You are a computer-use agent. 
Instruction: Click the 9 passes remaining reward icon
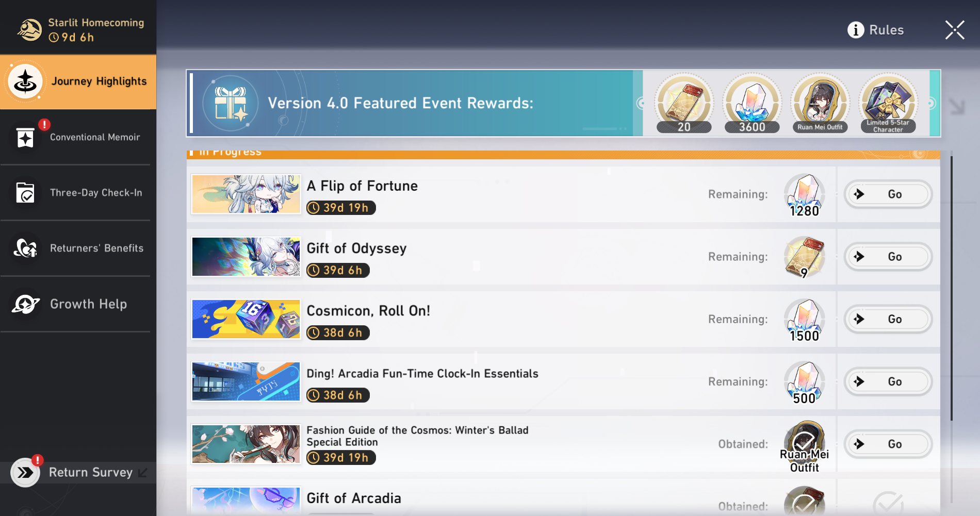pos(805,257)
